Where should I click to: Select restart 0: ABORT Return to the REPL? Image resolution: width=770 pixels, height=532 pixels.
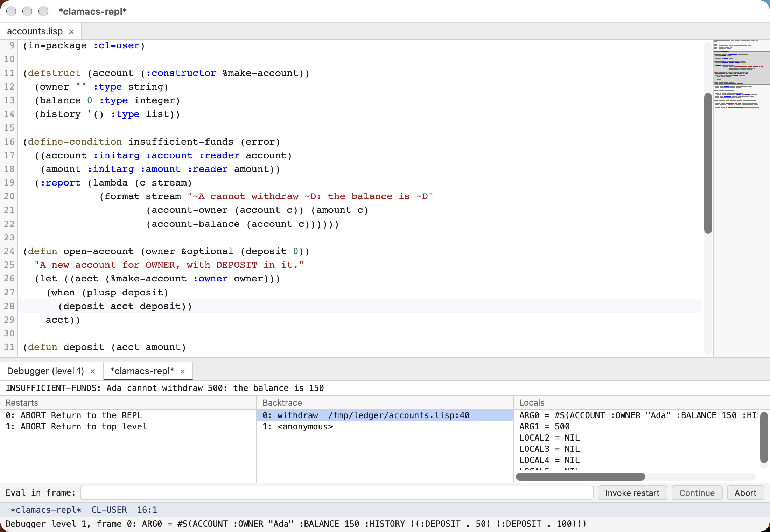pyautogui.click(x=128, y=415)
